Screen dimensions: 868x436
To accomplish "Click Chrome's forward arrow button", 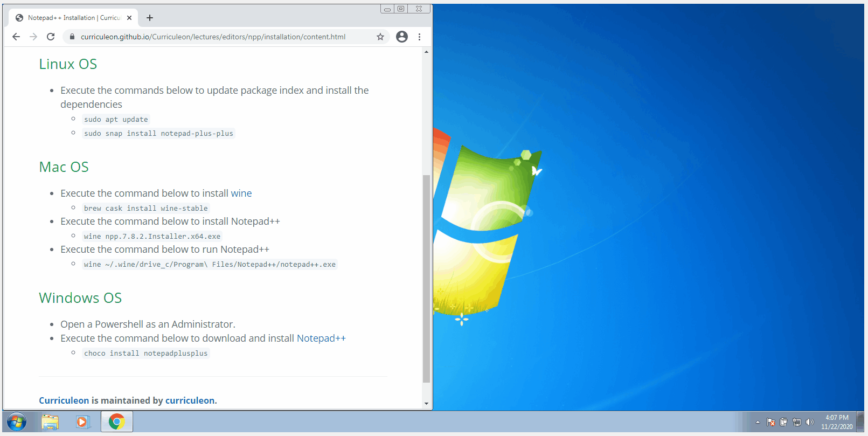I will pyautogui.click(x=33, y=37).
